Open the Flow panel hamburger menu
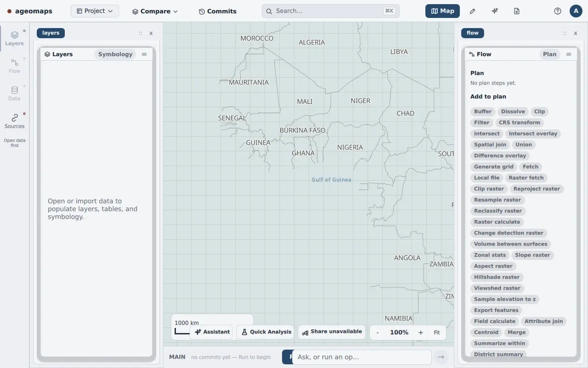Screen dimensions: 588x368 (x=569, y=54)
